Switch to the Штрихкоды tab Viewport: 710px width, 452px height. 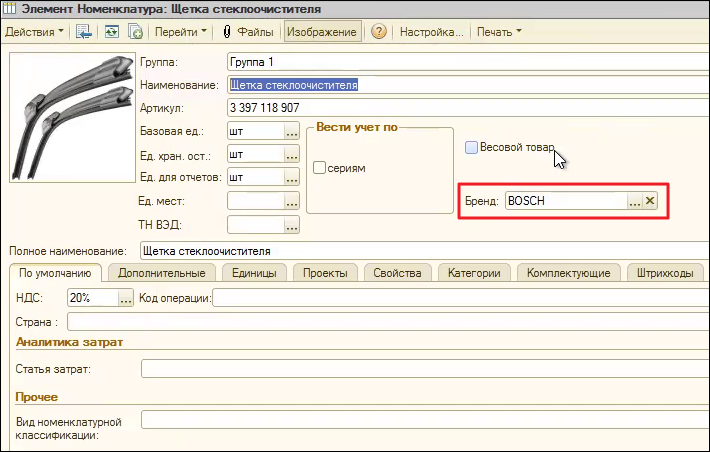tap(665, 273)
